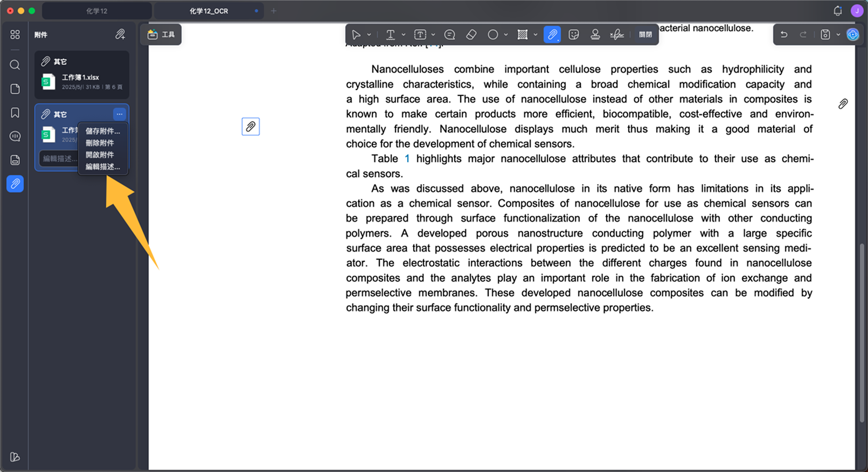Choose 刪除附件 from the context menu
Screen dimensions: 868x472
100,143
